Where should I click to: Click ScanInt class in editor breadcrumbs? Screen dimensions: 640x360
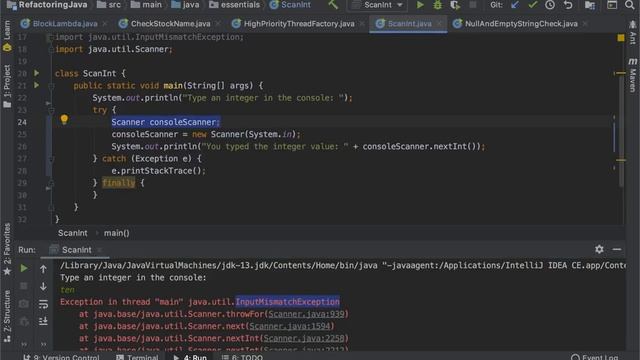(73, 233)
